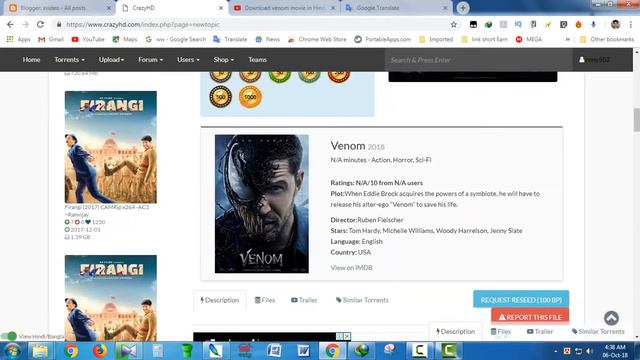Go to Home in the site navbar
640x360 pixels.
coord(31,60)
